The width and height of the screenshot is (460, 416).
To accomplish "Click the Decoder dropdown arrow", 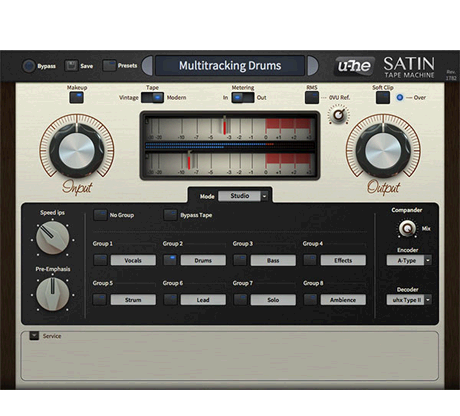I will pos(428,300).
